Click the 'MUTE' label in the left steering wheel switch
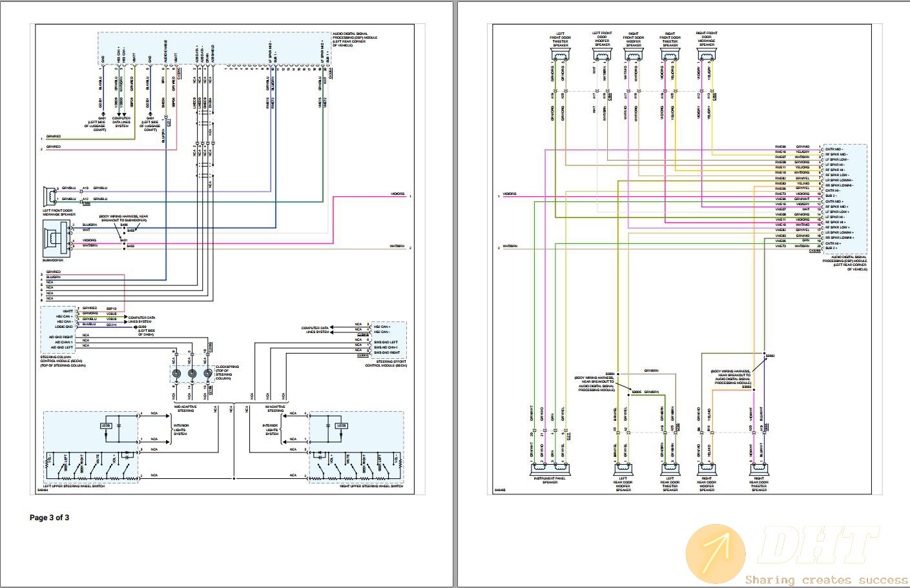910x588 pixels. (x=98, y=460)
